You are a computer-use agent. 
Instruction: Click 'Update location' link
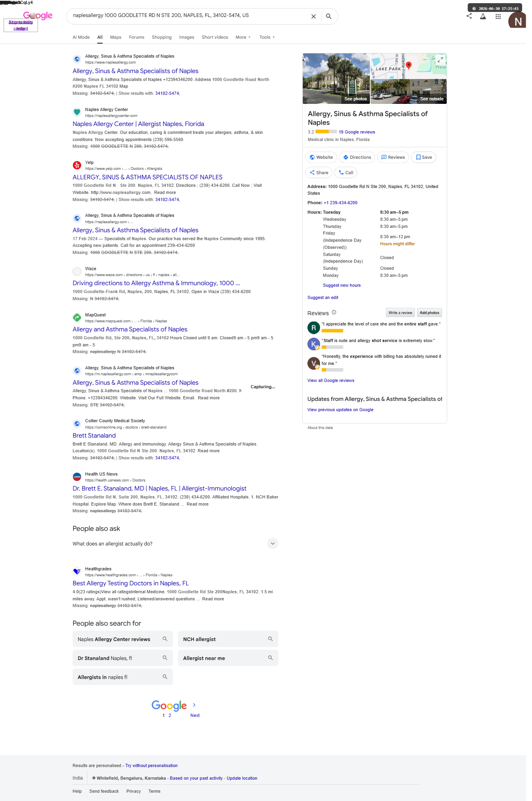pyautogui.click(x=242, y=778)
